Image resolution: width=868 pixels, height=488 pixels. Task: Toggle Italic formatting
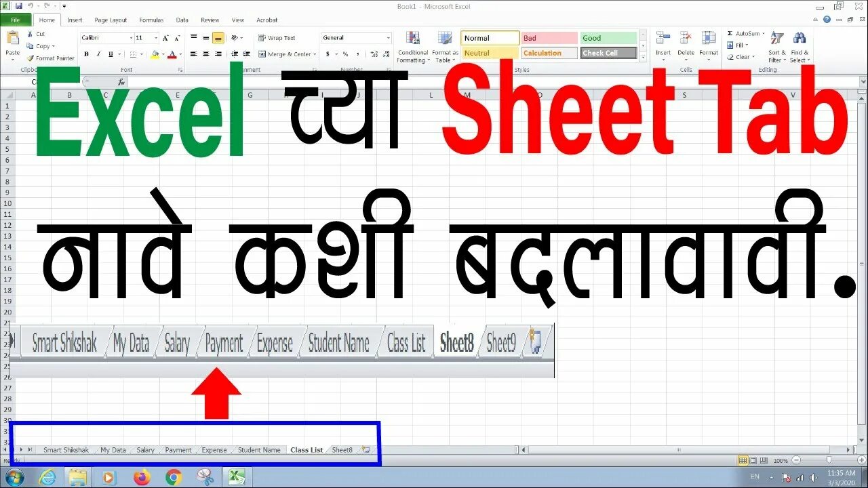(98, 54)
